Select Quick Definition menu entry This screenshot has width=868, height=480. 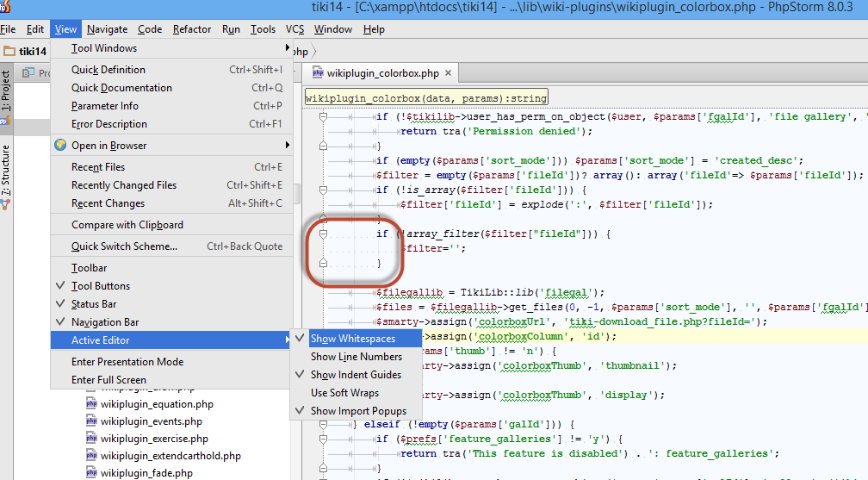click(171, 70)
